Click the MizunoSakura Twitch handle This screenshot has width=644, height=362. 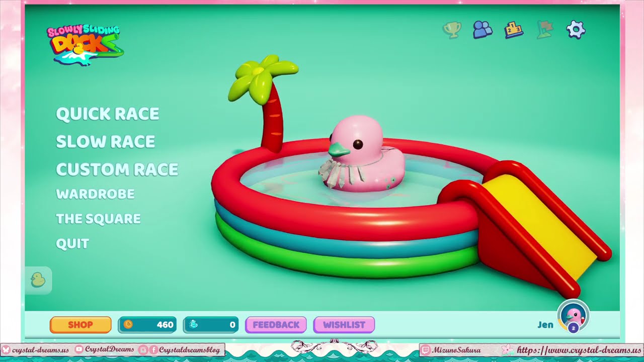click(x=456, y=350)
